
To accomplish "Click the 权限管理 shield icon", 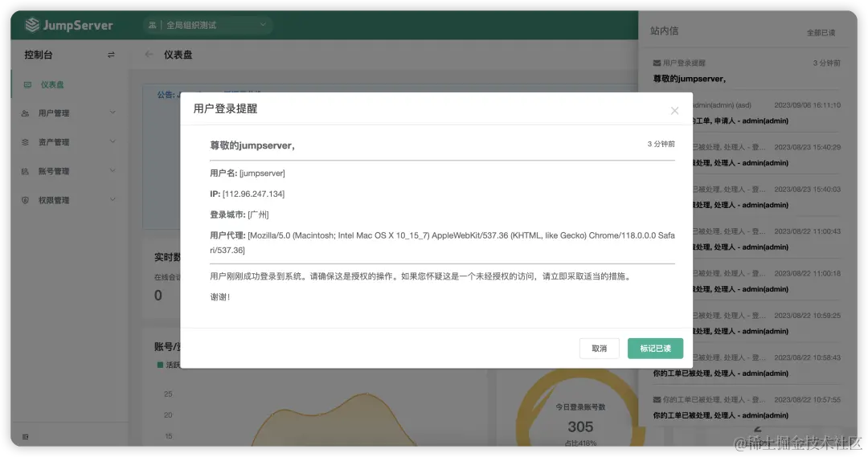I will tap(25, 200).
